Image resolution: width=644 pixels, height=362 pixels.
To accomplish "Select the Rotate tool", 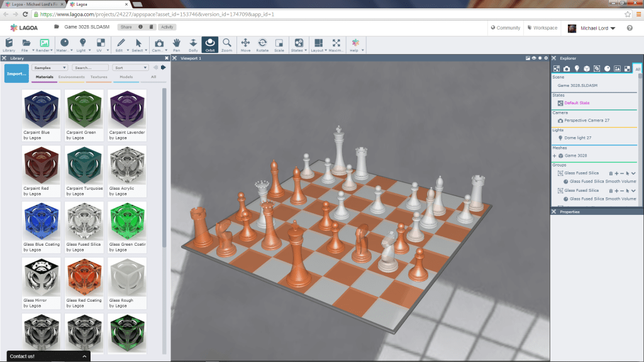I will 263,43.
